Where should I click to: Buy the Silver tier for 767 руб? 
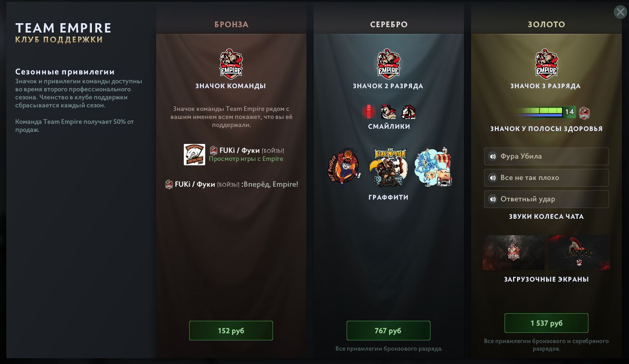pos(389,331)
